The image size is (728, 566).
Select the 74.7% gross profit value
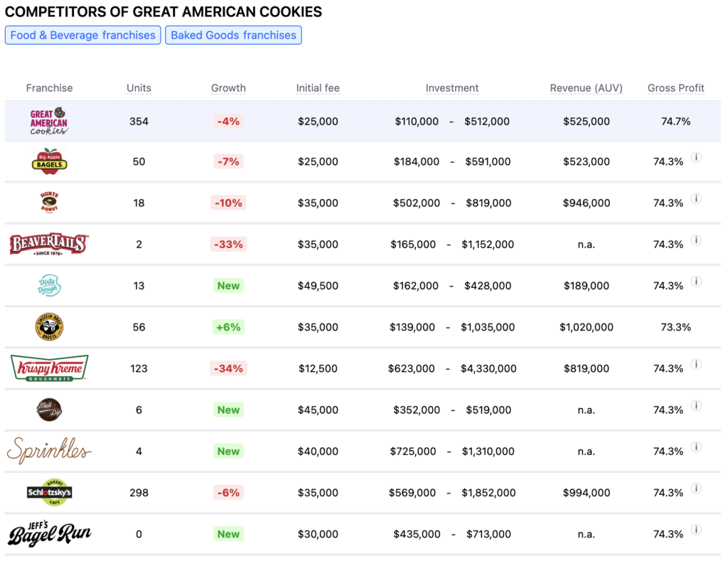(x=676, y=121)
